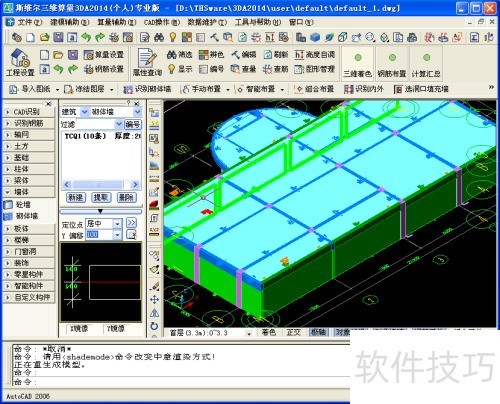Open the floor selector 首层(3.3m) dropdown
This screenshot has width=500, height=404.
tap(249, 333)
